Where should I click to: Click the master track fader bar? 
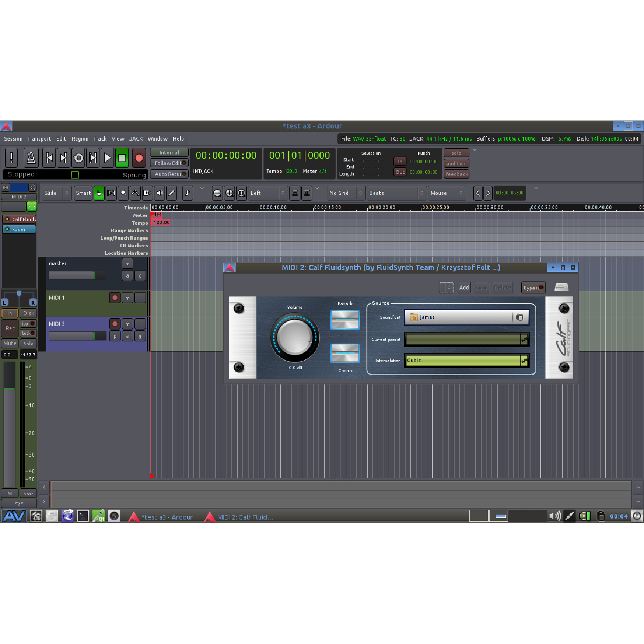[x=77, y=275]
